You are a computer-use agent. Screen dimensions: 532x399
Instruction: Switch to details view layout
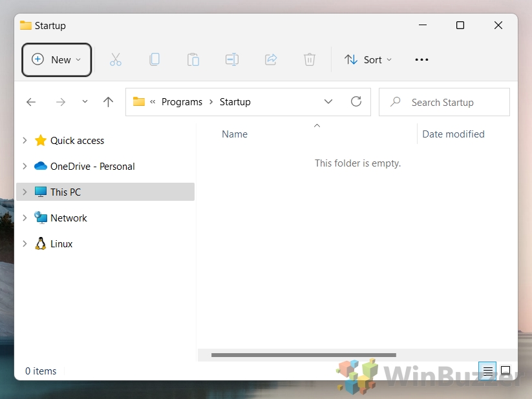tap(487, 371)
